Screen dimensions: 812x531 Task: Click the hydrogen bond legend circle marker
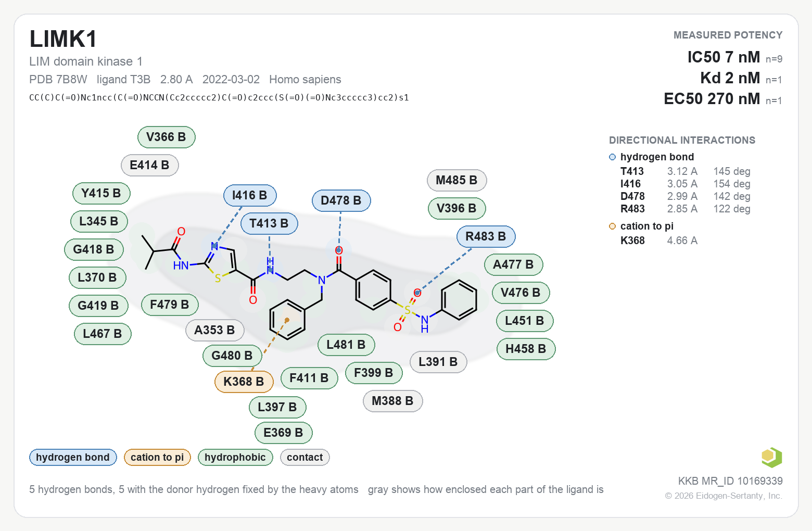[612, 157]
